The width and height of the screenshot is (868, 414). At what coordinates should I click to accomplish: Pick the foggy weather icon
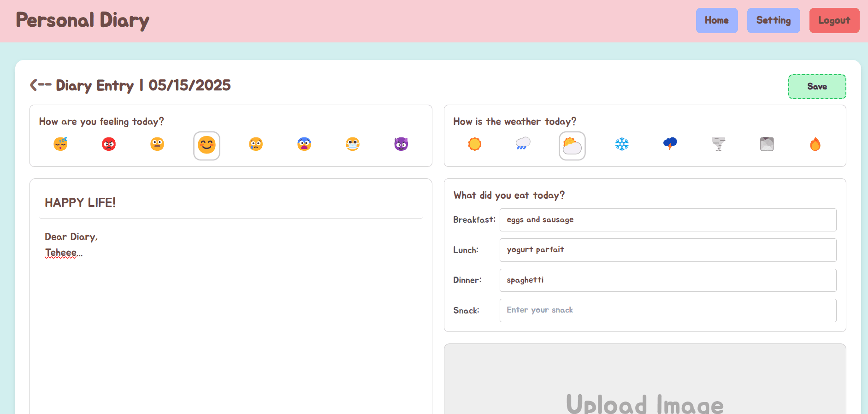tap(767, 144)
